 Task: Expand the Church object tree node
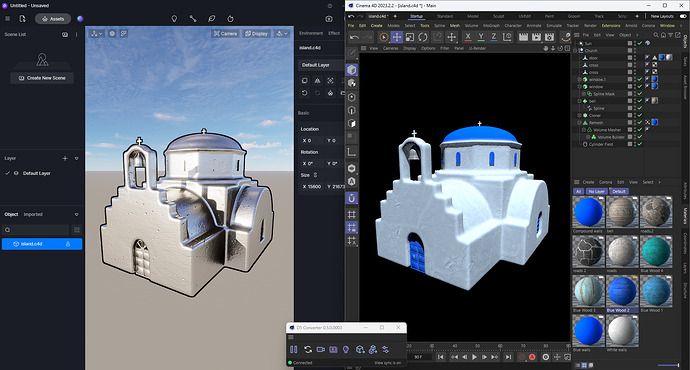(x=575, y=51)
